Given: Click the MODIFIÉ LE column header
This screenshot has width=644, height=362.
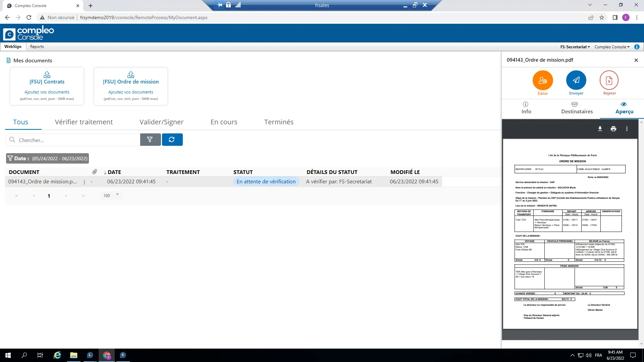Looking at the screenshot, I should (405, 172).
